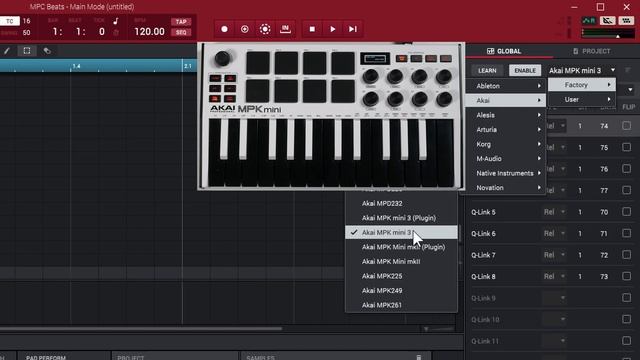Select the marquee selection tool

coord(27,51)
